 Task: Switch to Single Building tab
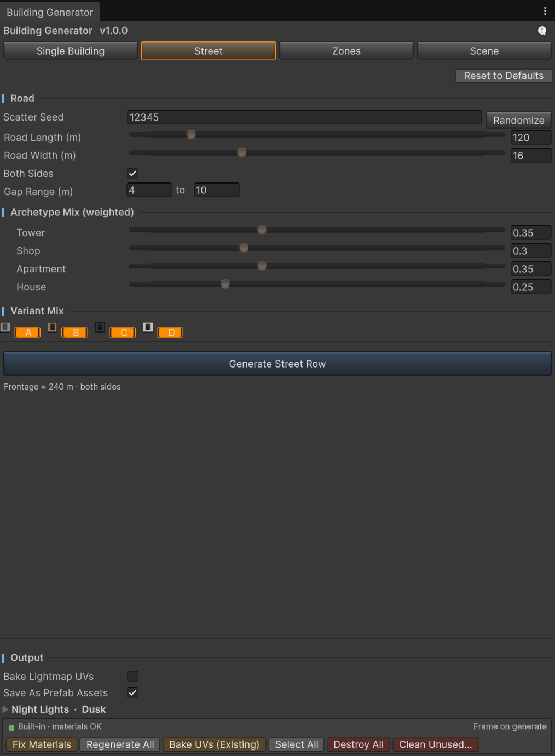(x=71, y=51)
